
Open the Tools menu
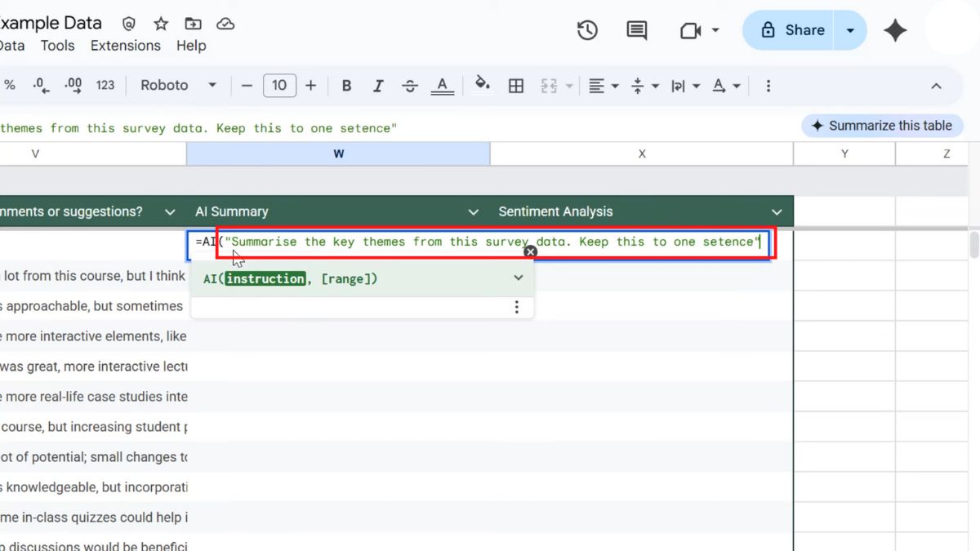(57, 46)
